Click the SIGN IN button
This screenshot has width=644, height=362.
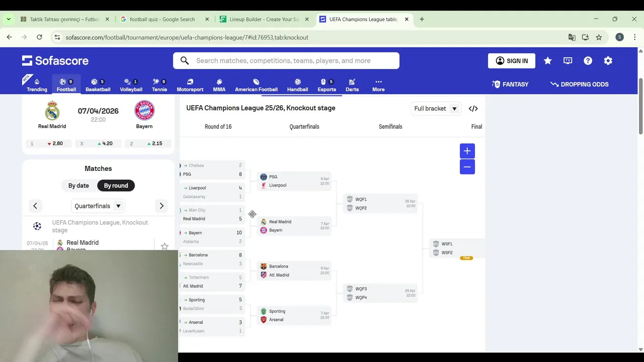tap(512, 61)
